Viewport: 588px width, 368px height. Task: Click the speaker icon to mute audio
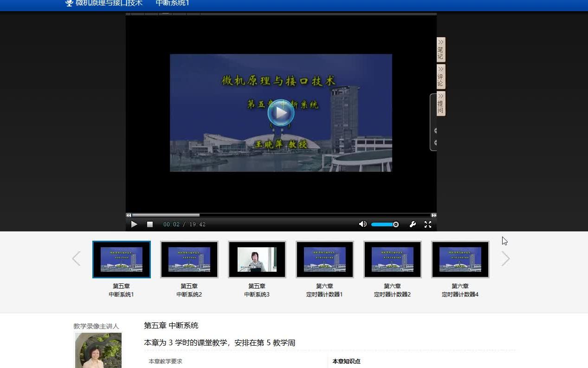362,224
